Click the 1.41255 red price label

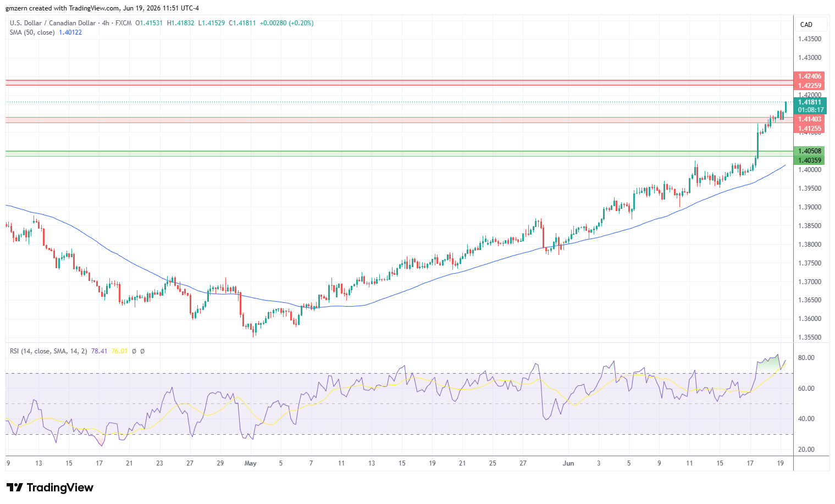click(810, 129)
